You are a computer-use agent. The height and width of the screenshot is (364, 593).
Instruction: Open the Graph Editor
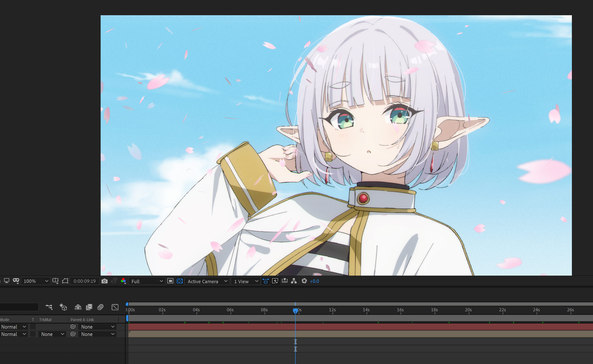click(115, 307)
